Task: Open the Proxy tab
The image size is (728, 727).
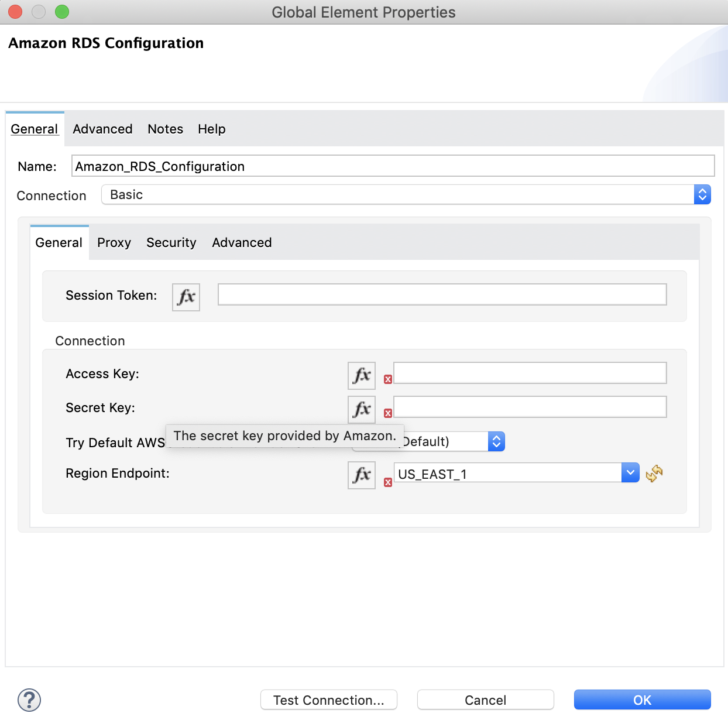Action: [114, 242]
